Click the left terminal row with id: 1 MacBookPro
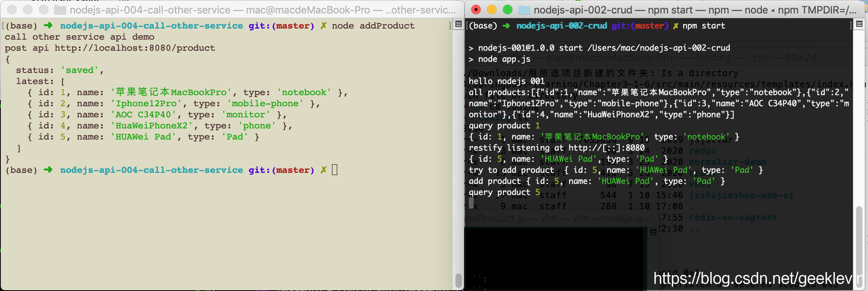Viewport: 868px width, 291px height. tap(187, 92)
